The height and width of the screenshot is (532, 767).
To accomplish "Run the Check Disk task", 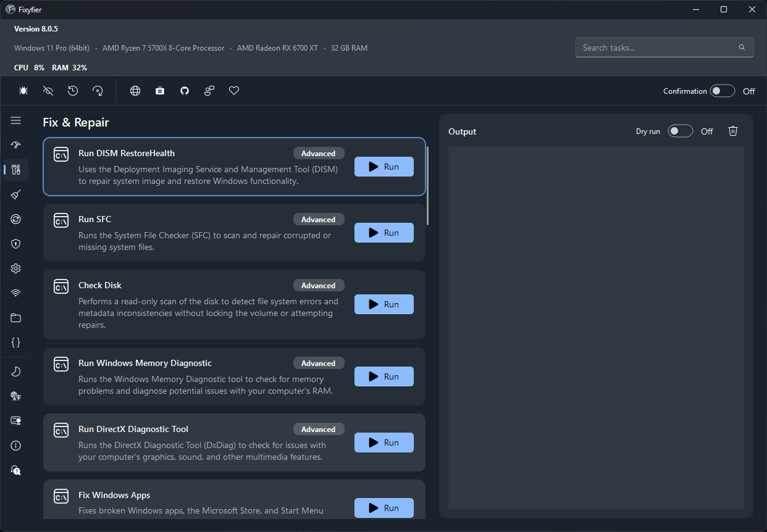I will coord(384,304).
